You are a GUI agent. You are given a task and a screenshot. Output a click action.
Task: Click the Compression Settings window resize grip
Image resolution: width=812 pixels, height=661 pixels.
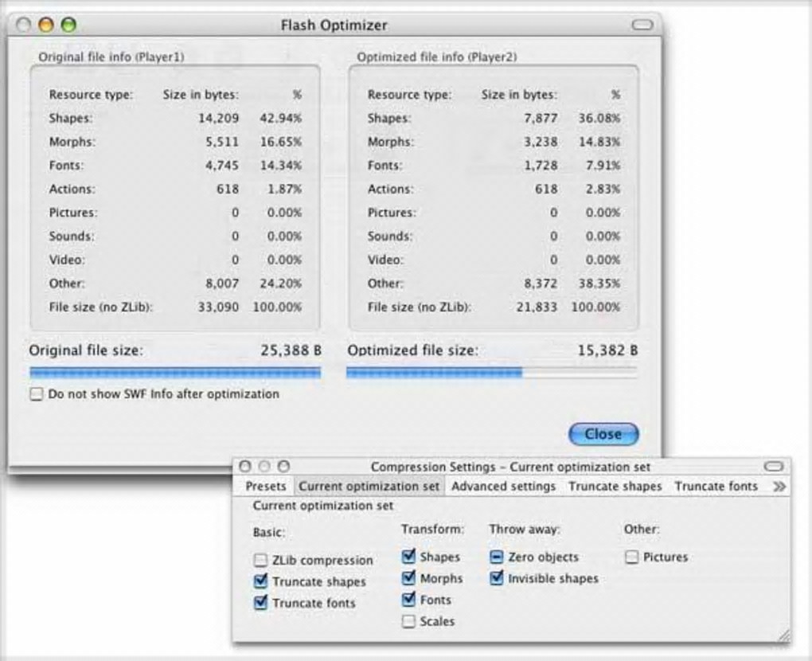tap(784, 636)
